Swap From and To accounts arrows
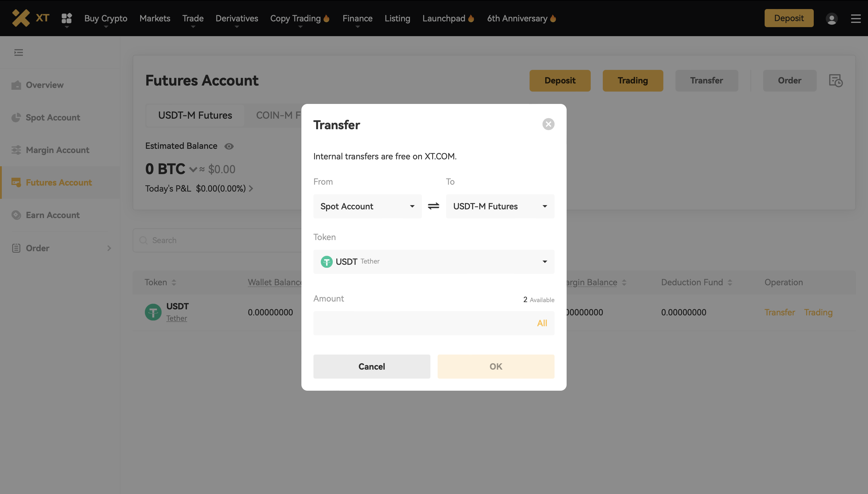The width and height of the screenshot is (868, 494). [x=433, y=206]
